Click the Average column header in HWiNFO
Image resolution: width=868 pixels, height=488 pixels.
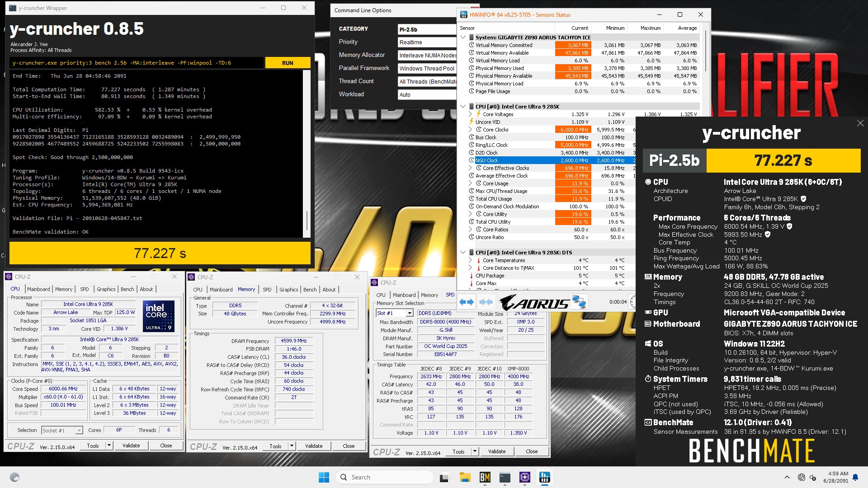pyautogui.click(x=687, y=28)
